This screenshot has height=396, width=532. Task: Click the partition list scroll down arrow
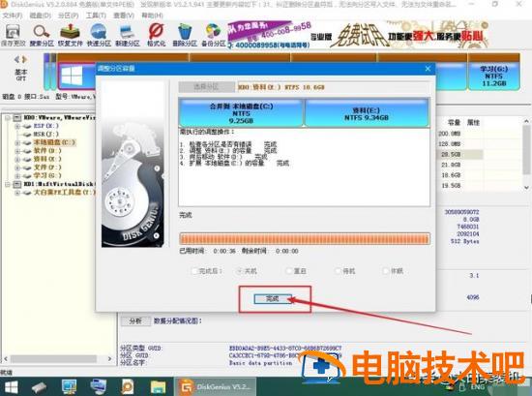(526, 188)
